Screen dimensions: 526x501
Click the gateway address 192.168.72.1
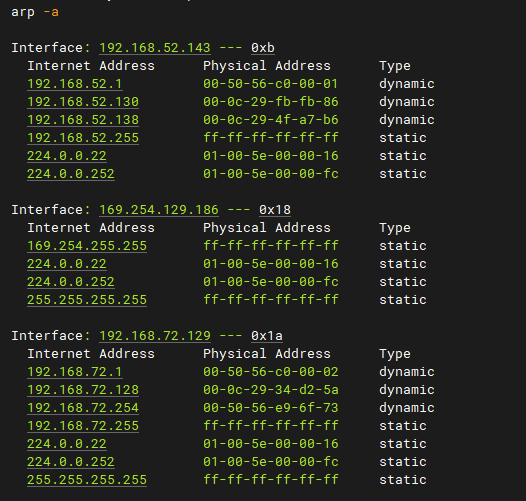(x=75, y=372)
